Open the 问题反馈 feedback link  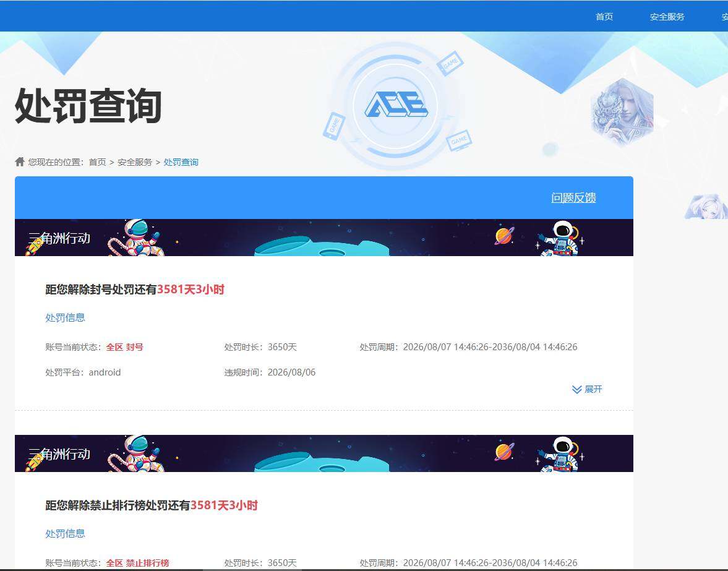[573, 198]
